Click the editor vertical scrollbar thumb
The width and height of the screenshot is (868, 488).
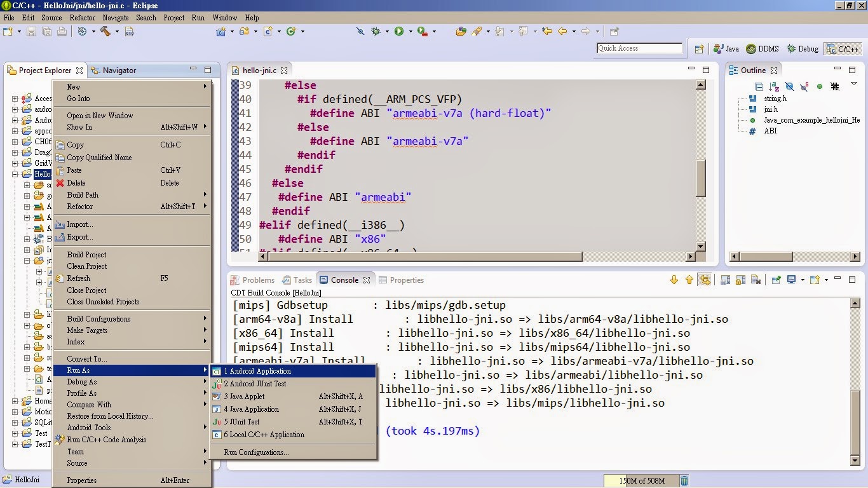click(x=701, y=178)
